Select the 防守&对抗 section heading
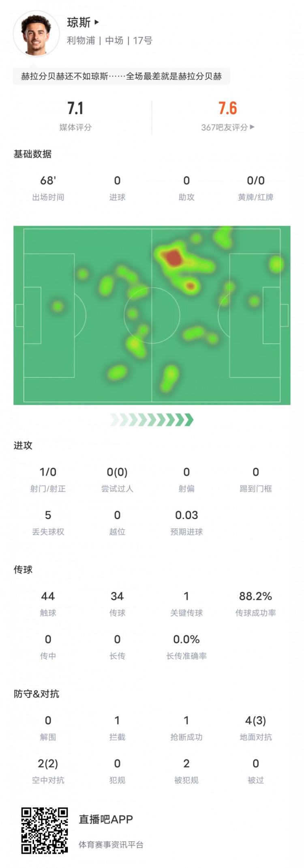 click(36, 694)
